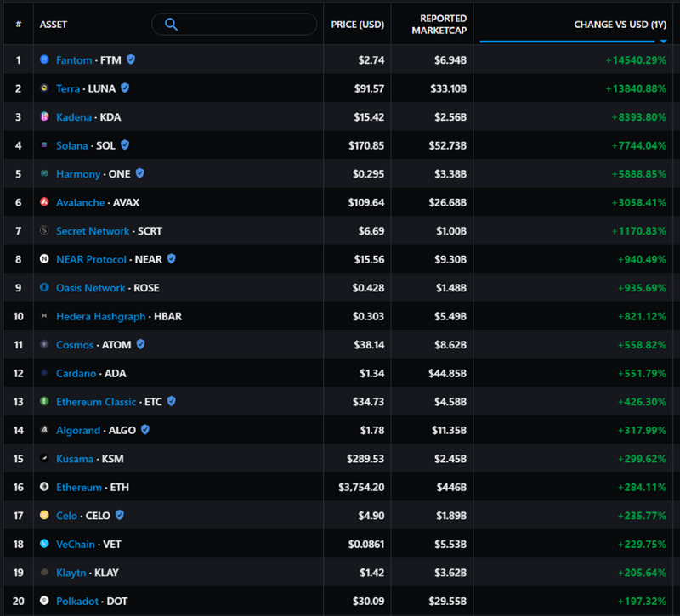
Task: Click the VeChain blue logo icon
Action: (44, 544)
